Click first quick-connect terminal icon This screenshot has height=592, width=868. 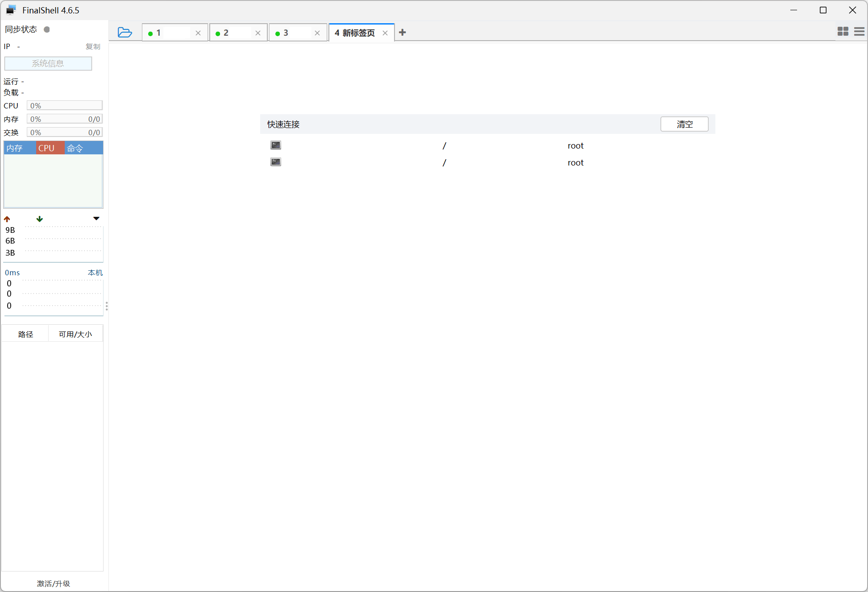point(276,145)
